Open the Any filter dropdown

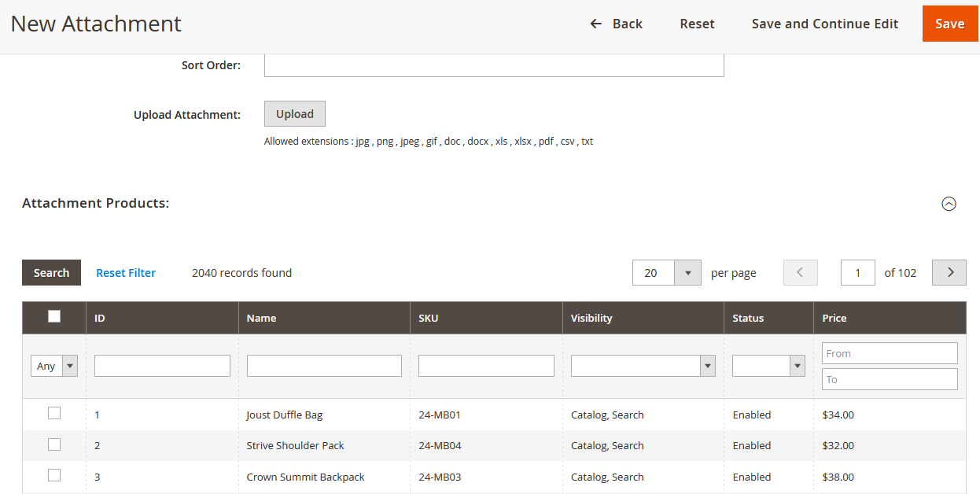pyautogui.click(x=54, y=366)
